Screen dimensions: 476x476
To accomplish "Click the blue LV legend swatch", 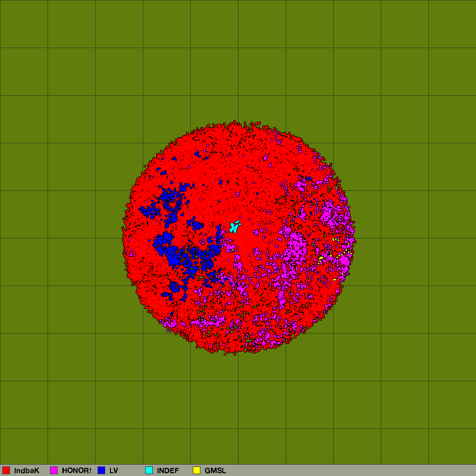I will coord(101,470).
